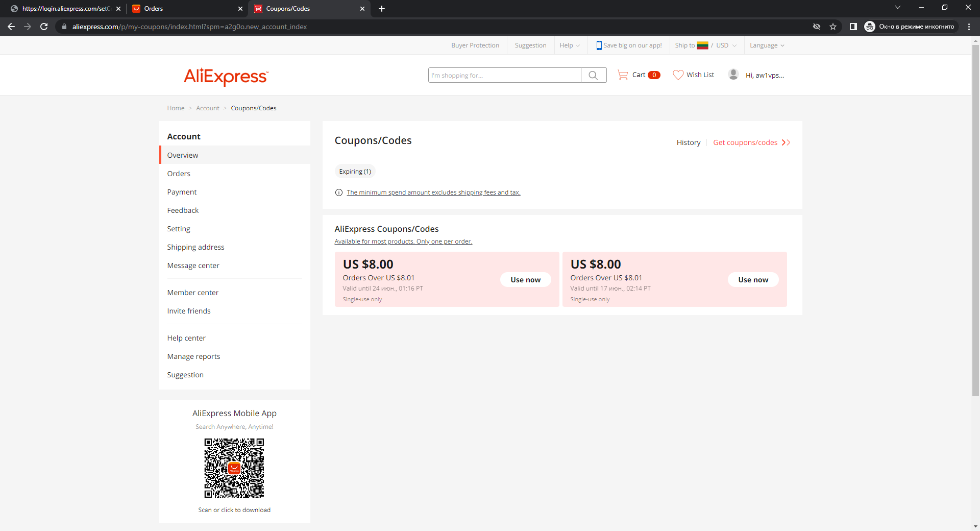
Task: Open coupon History link
Action: pyautogui.click(x=689, y=142)
